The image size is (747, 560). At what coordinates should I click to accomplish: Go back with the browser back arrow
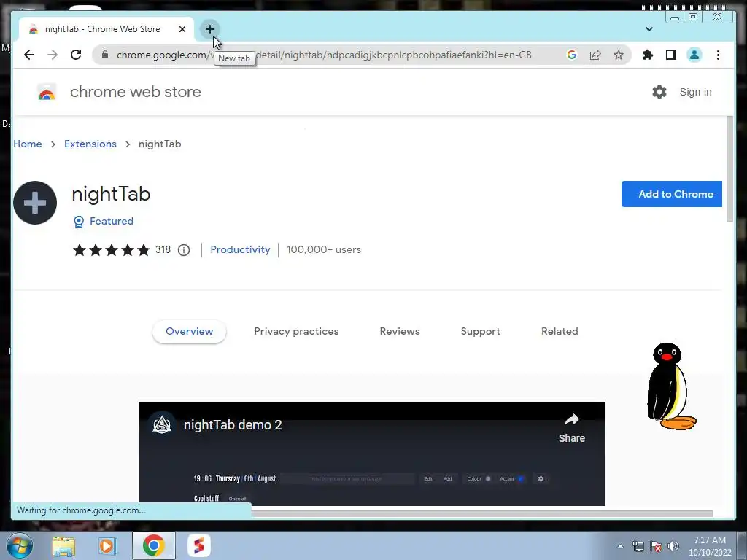pos(29,55)
